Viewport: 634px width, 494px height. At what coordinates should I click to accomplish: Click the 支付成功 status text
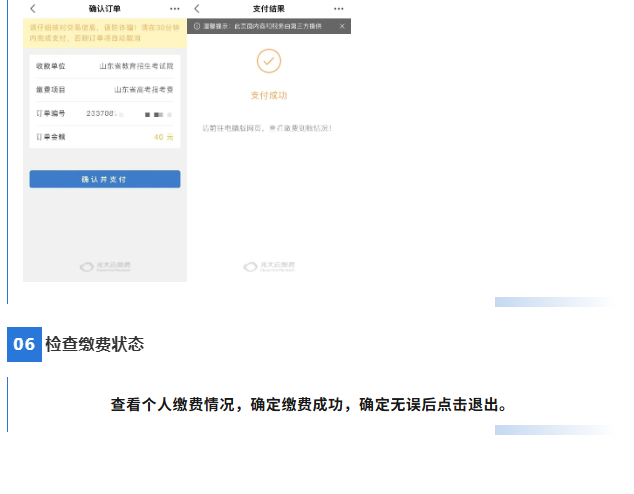click(x=268, y=96)
